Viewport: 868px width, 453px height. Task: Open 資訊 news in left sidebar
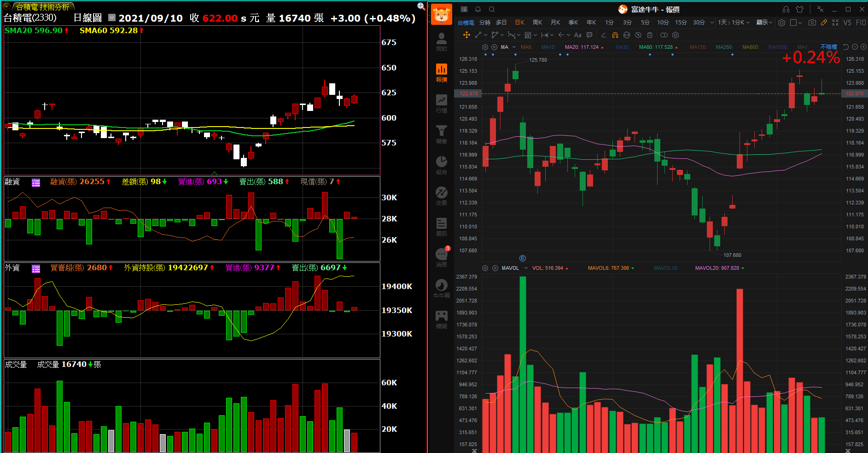(x=442, y=227)
